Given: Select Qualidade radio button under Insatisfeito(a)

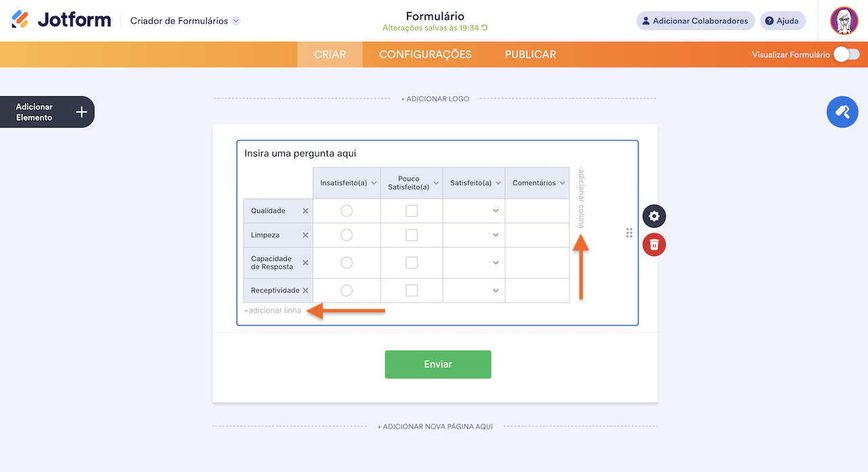Looking at the screenshot, I should [x=347, y=211].
